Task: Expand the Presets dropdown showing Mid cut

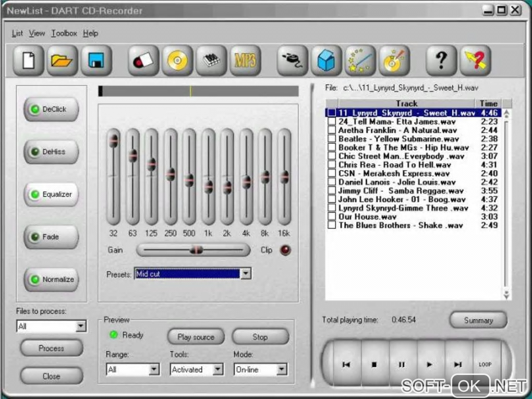Action: pos(246,274)
